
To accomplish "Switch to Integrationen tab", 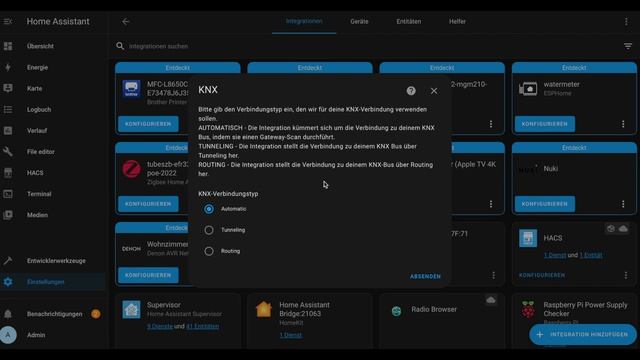I will point(304,22).
